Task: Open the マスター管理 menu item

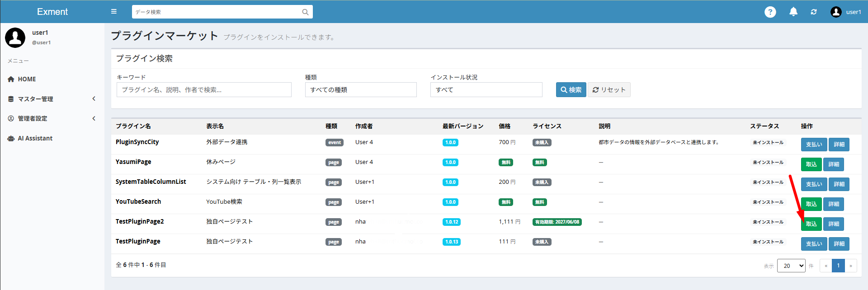Action: pos(52,99)
